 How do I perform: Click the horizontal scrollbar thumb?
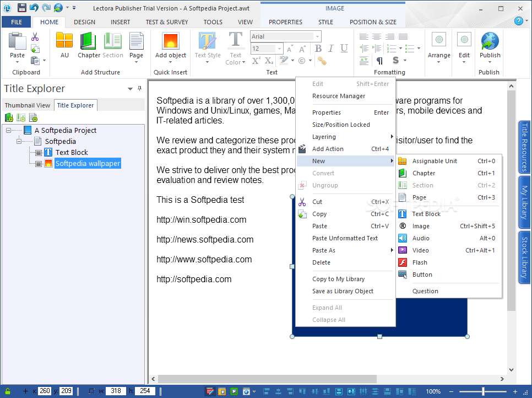(267, 379)
